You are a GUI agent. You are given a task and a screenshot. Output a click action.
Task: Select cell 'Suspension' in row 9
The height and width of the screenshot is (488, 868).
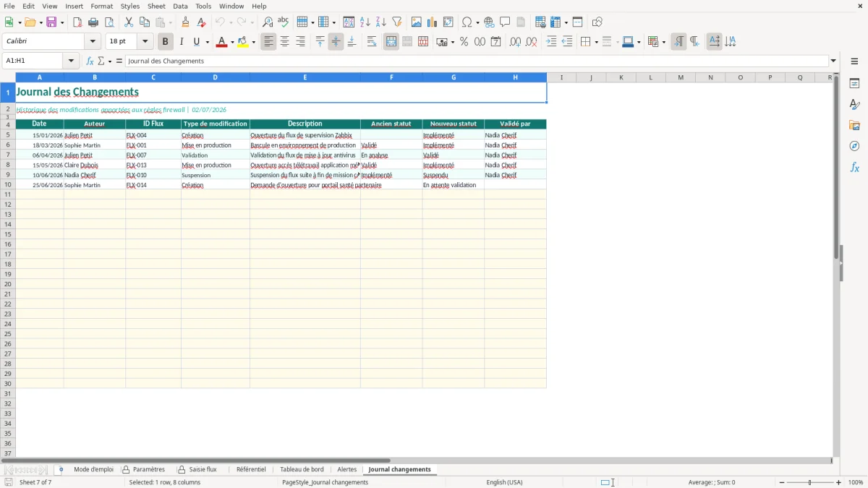[x=215, y=175]
